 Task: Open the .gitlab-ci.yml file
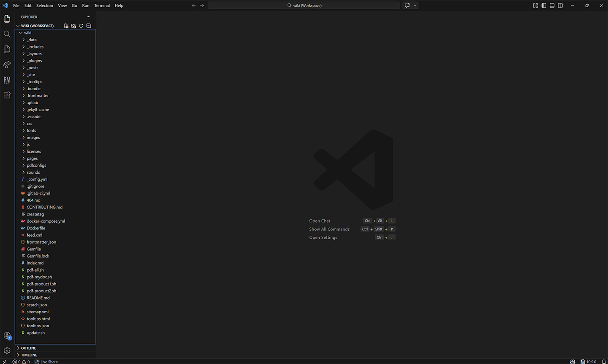pyautogui.click(x=55, y=193)
